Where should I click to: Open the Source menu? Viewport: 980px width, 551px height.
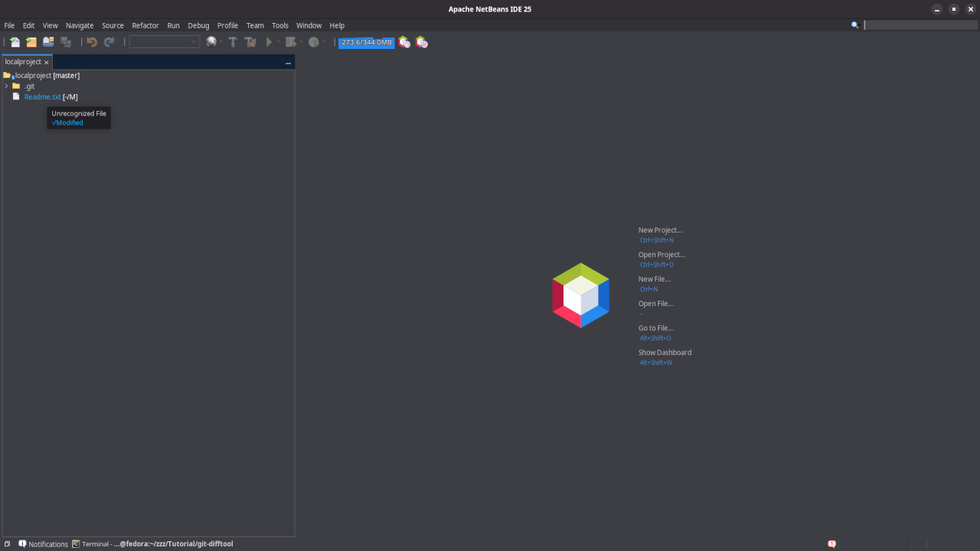(113, 25)
